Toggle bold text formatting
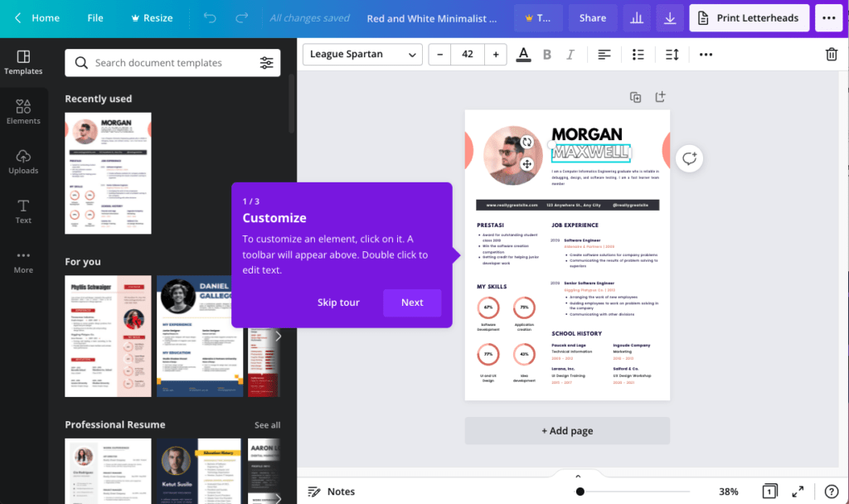 546,55
